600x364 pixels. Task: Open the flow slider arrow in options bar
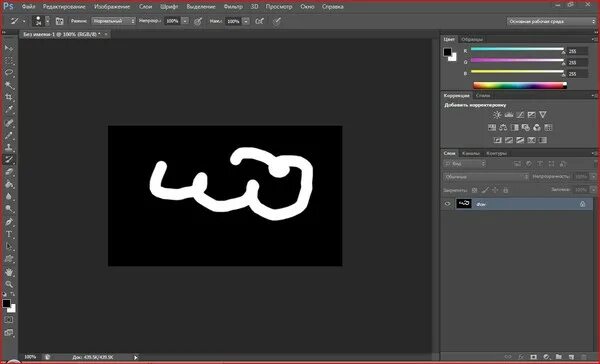click(x=246, y=21)
